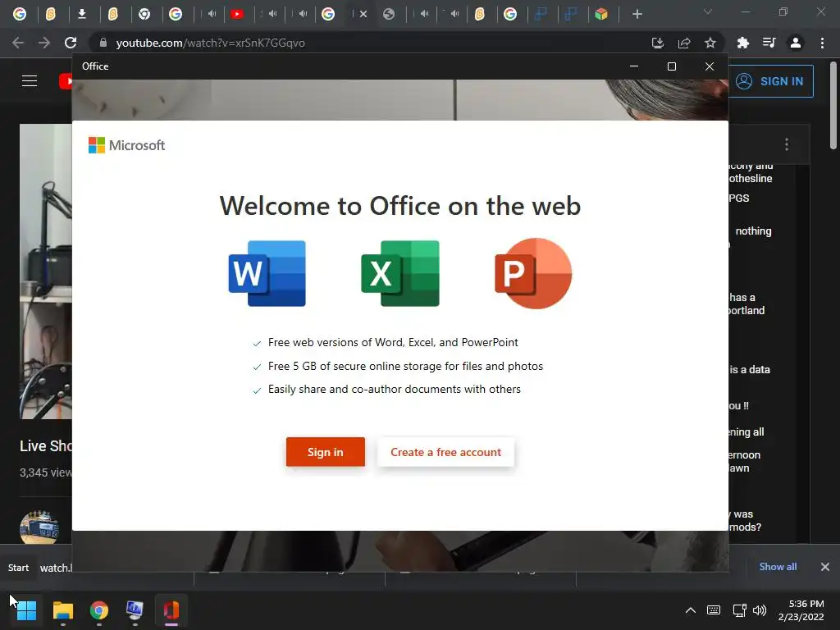Switch to tab with download arrow icon

tap(81, 14)
